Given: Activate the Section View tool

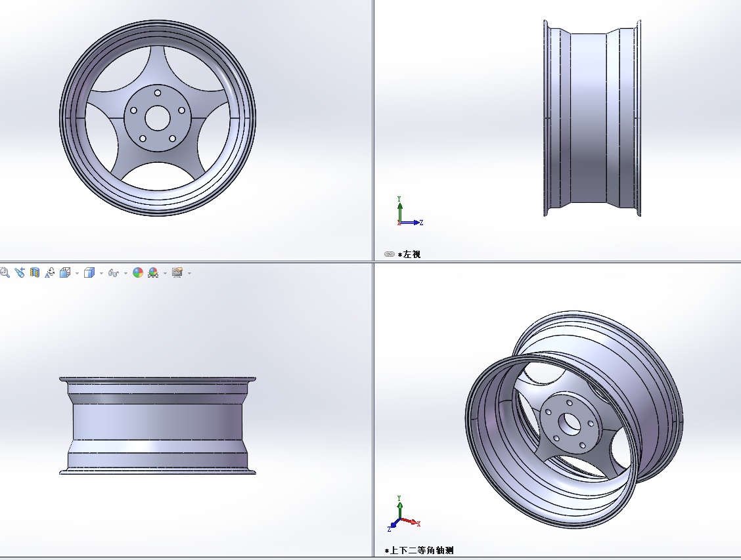Looking at the screenshot, I should click(x=35, y=272).
